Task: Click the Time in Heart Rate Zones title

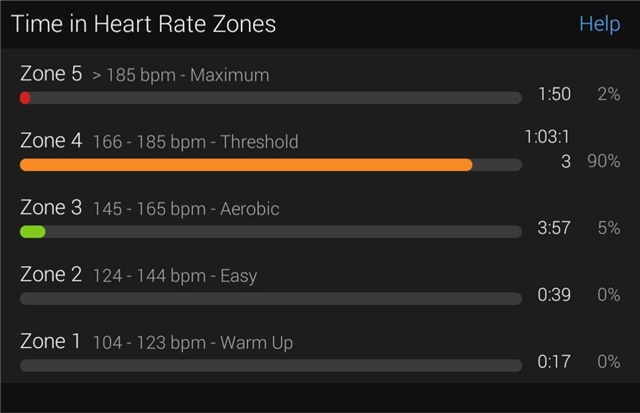Action: [144, 24]
